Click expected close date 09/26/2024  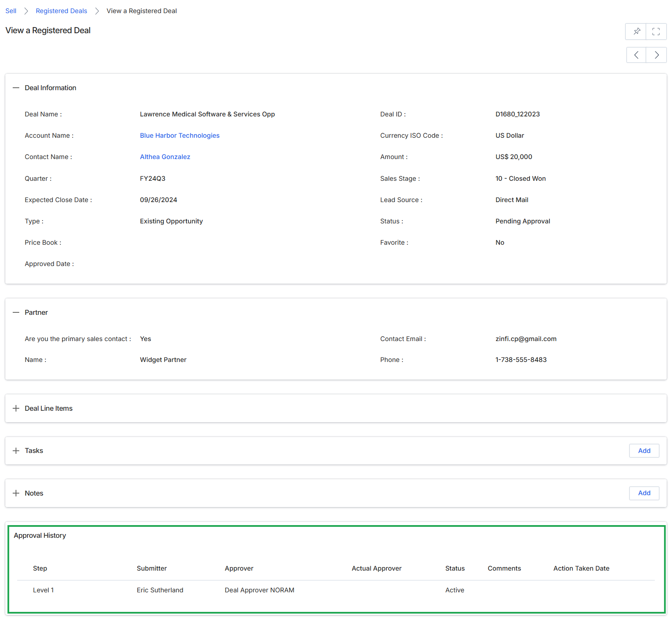click(159, 200)
